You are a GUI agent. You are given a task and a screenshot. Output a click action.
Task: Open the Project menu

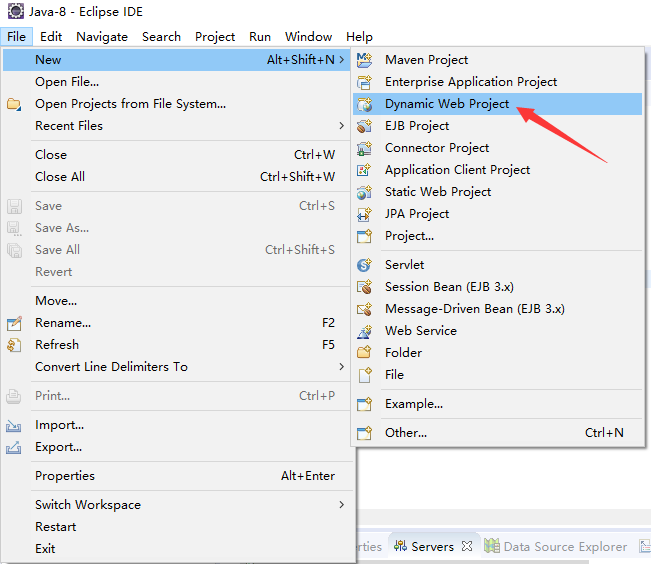click(215, 37)
